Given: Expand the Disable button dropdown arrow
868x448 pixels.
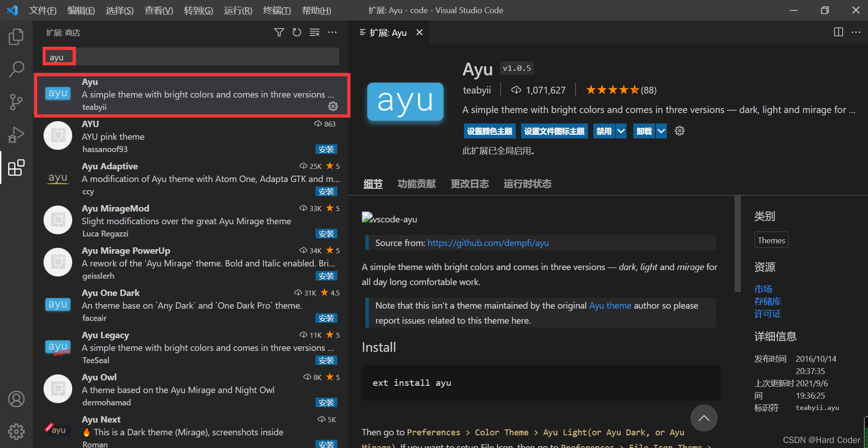Looking at the screenshot, I should 621,131.
